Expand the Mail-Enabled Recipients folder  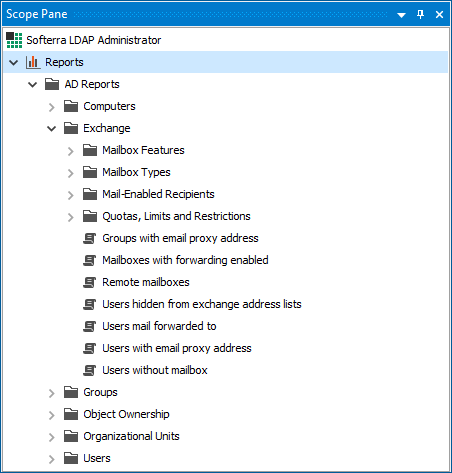(70, 195)
